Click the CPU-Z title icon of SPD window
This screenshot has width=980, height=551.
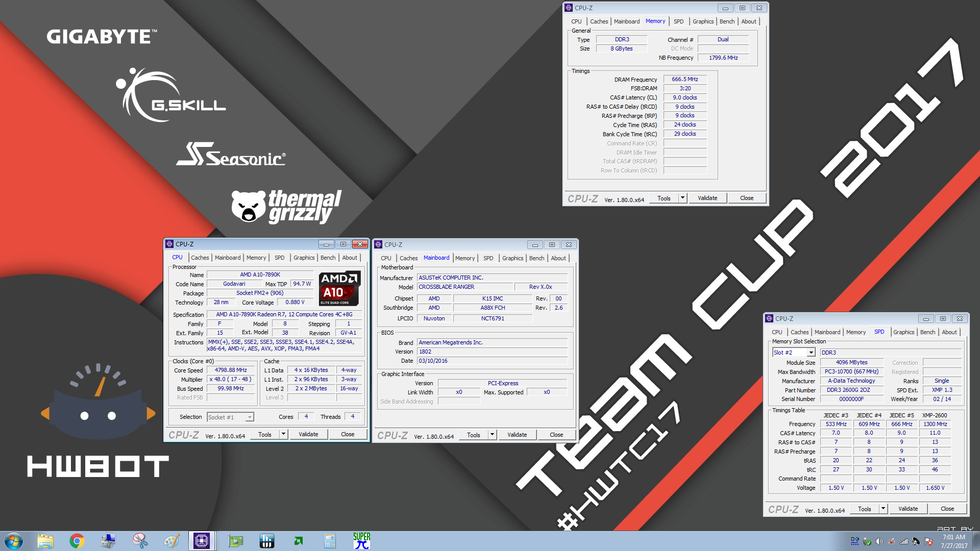tap(769, 318)
